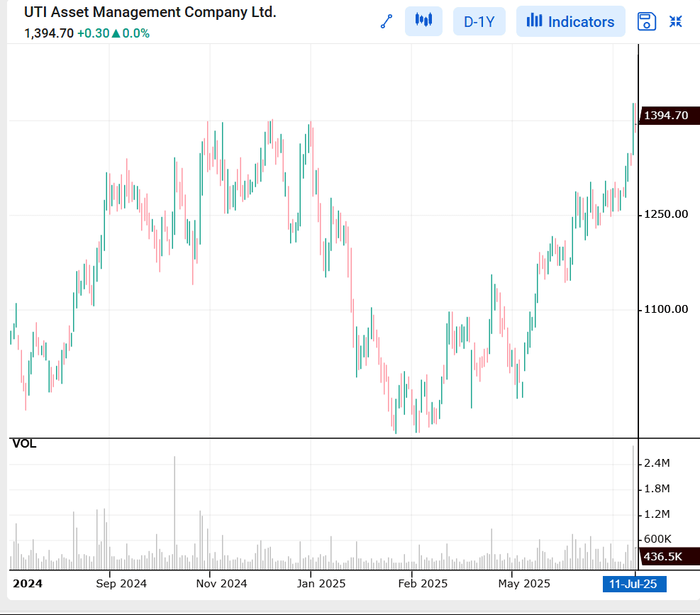
Task: Click the Jan 2025 axis label
Action: tap(321, 584)
